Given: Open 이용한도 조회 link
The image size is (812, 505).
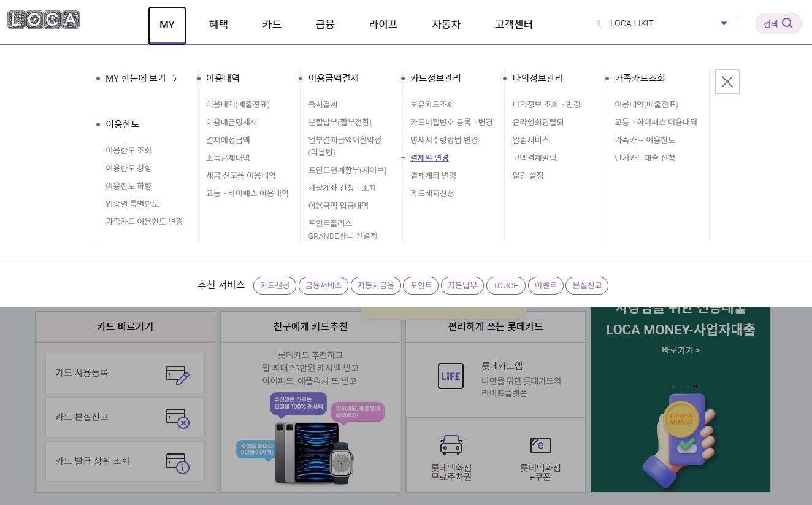Looking at the screenshot, I should [128, 150].
